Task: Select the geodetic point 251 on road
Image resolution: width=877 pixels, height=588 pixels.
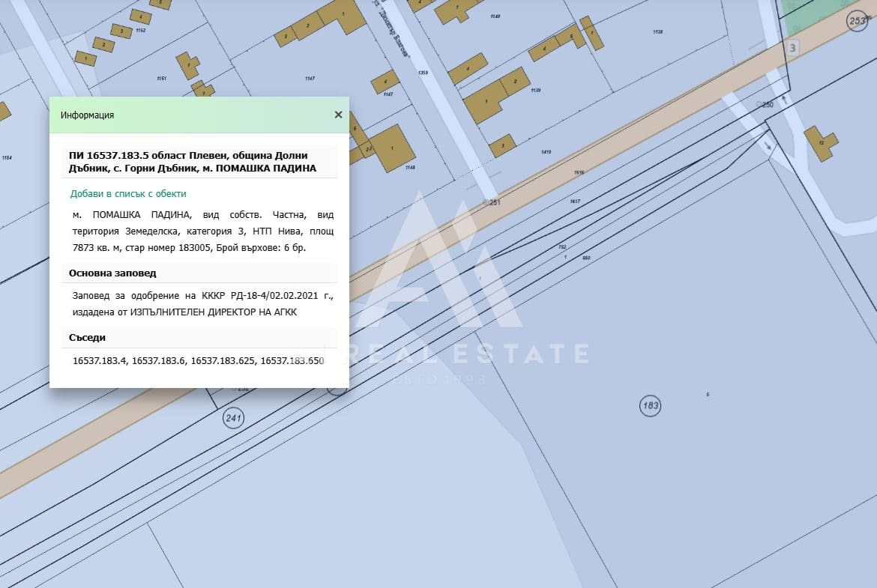Action: coord(491,202)
